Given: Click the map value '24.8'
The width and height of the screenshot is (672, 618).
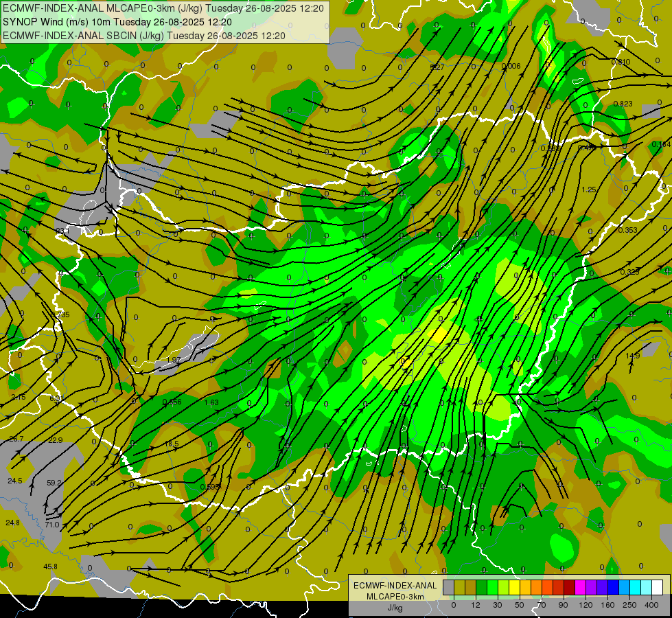Looking at the screenshot, I should 13,523.
